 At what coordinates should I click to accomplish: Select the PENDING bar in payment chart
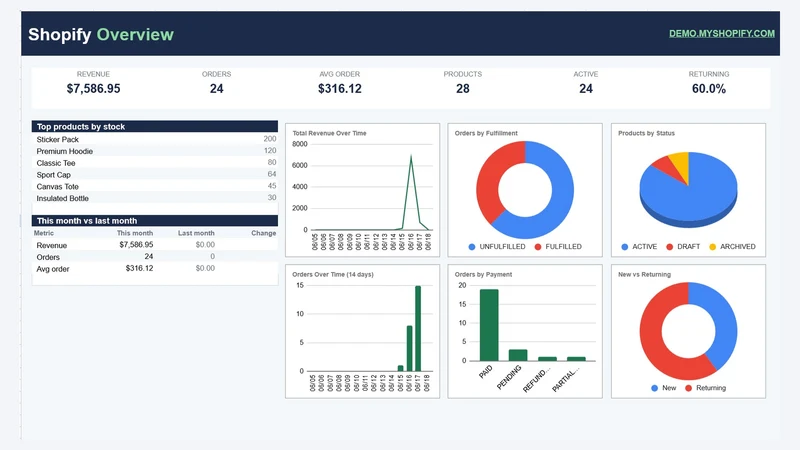pos(518,355)
